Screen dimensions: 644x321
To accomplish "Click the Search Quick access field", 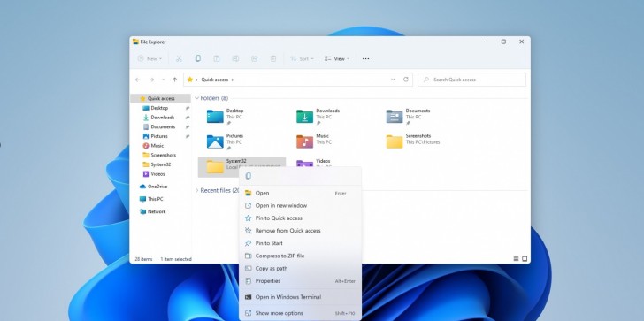I will click(471, 80).
